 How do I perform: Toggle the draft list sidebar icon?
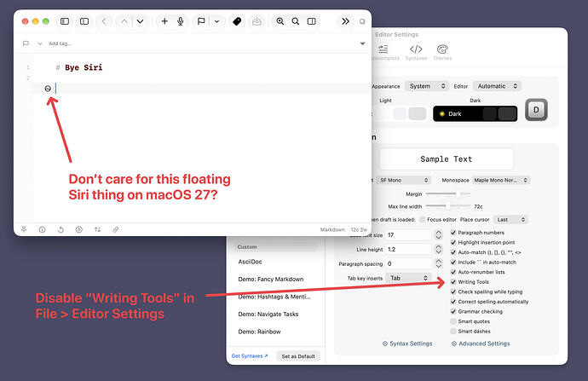coord(65,21)
